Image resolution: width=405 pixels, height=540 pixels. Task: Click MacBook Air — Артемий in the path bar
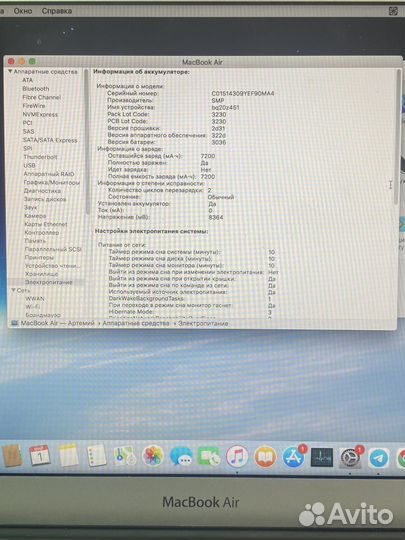point(58,323)
